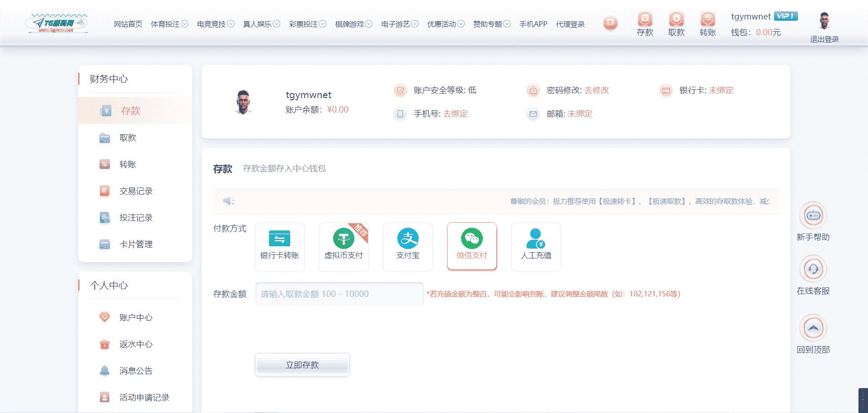Click the withdraw icon in top header
Viewport: 868px width, 413px height.
click(x=676, y=20)
